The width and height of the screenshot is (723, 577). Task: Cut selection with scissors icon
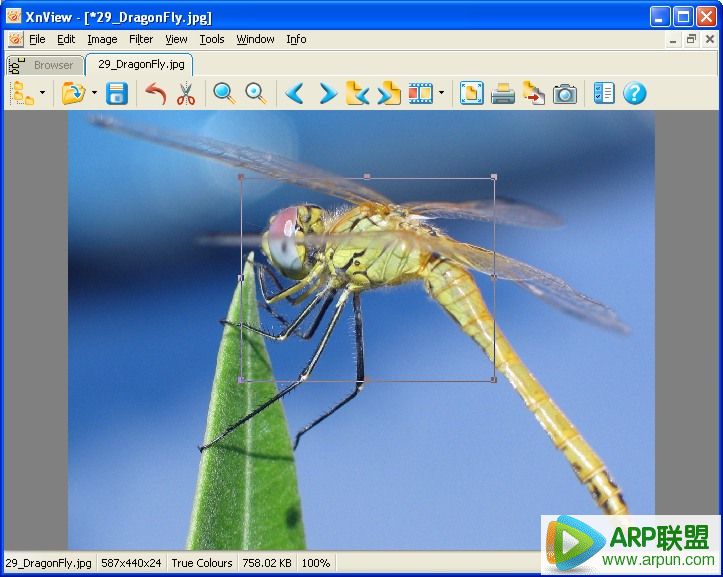coord(186,93)
